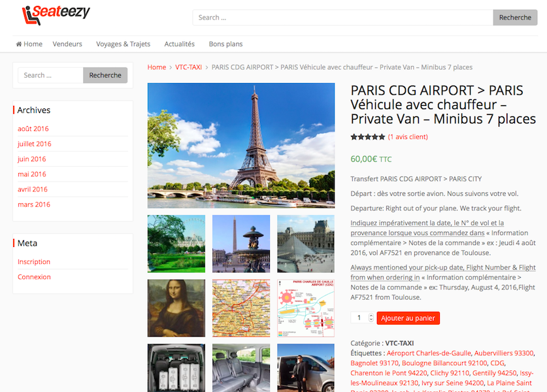Click the Home icon in navigation bar
547x392 pixels.
(x=19, y=44)
